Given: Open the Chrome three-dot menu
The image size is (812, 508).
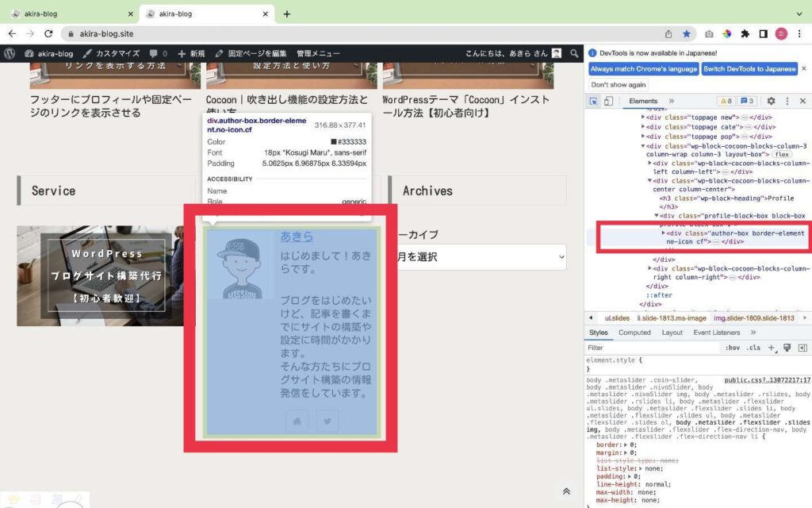Looking at the screenshot, I should pos(799,33).
